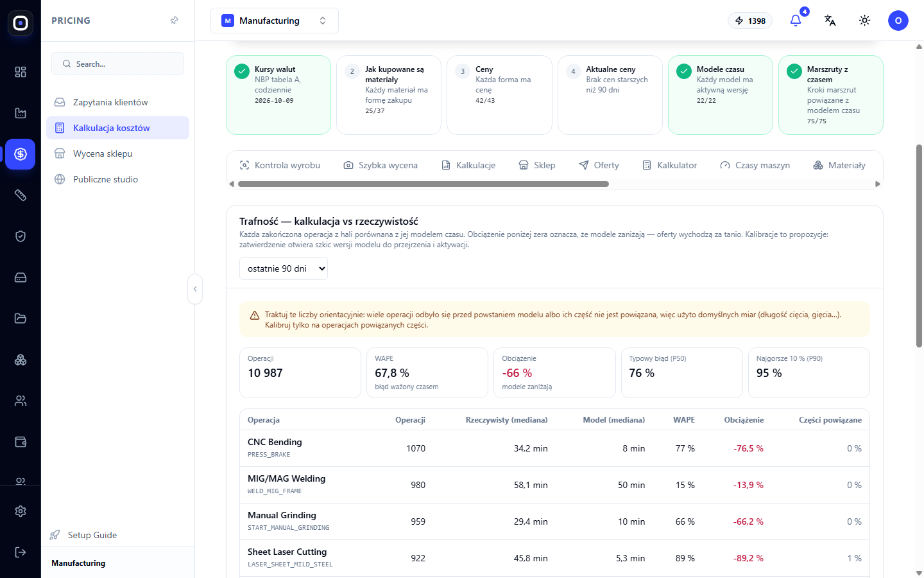Open the 'Jak kupowane są materiały' step card
924x578 pixels.
pyautogui.click(x=389, y=95)
